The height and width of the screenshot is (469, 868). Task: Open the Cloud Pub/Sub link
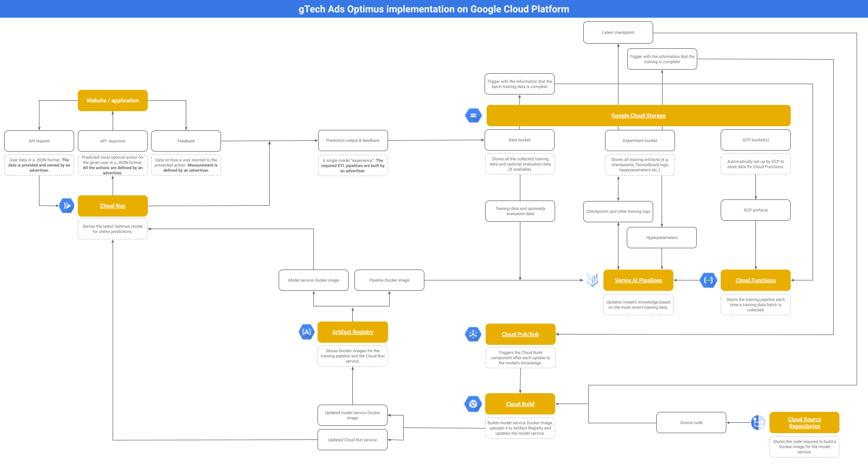[x=520, y=334]
